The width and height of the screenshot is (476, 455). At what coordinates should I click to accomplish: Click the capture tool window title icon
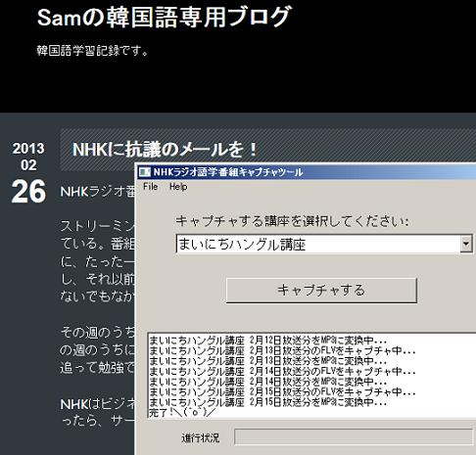point(145,172)
